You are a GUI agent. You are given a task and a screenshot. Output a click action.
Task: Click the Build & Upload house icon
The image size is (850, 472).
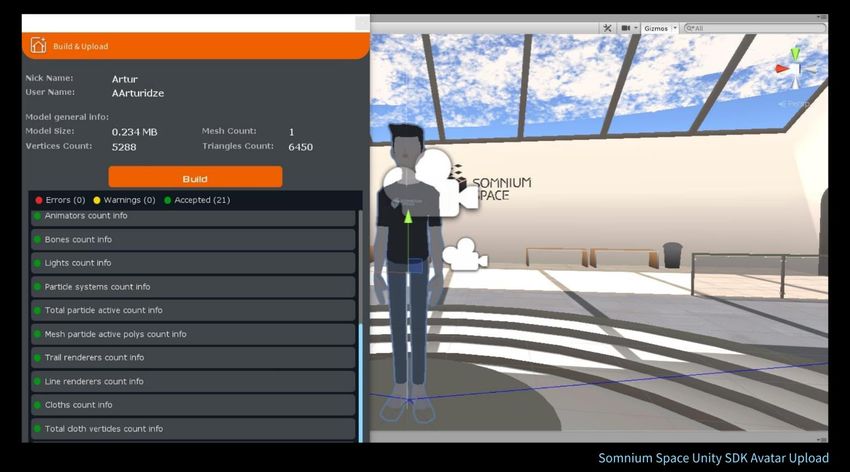click(38, 46)
